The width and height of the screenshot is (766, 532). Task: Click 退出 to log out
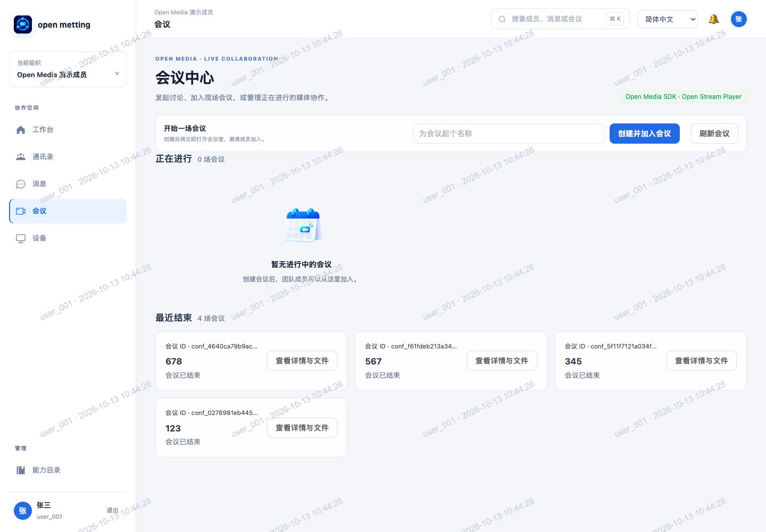(113, 510)
